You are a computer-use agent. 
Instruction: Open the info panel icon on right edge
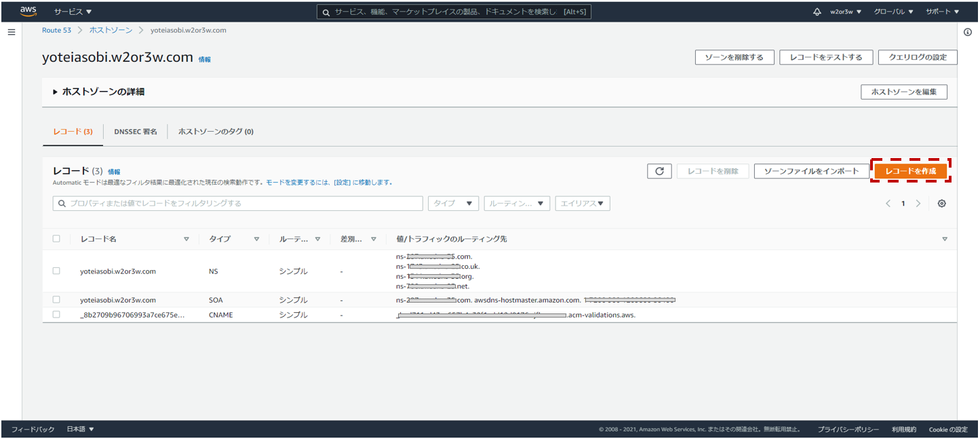(968, 33)
